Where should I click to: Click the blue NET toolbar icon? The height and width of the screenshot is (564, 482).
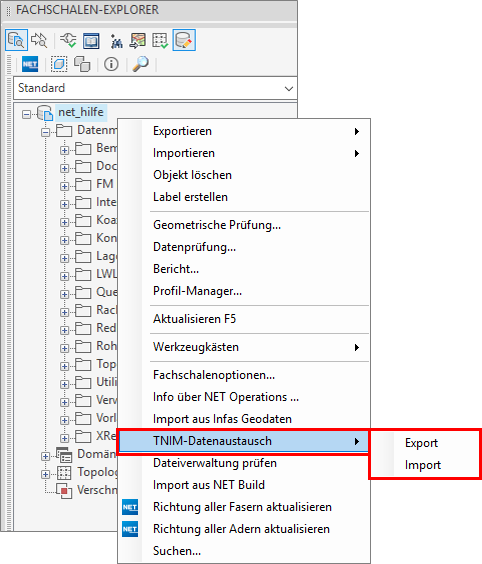(x=30, y=64)
